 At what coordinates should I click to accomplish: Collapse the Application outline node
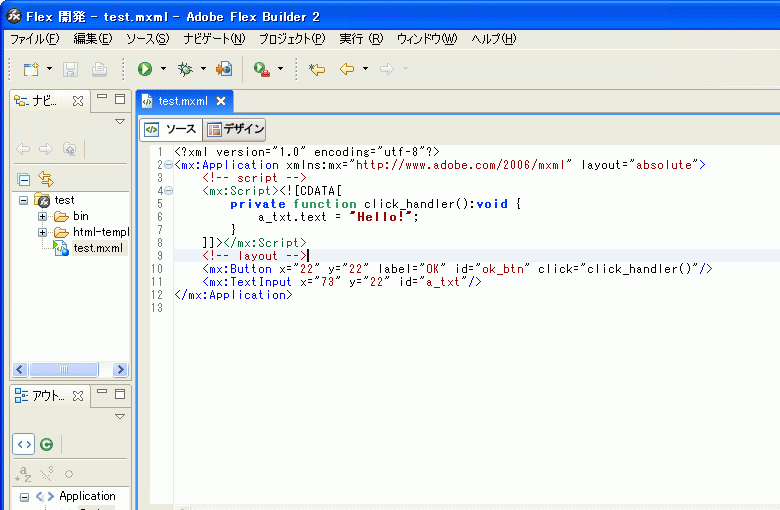pyautogui.click(x=24, y=497)
